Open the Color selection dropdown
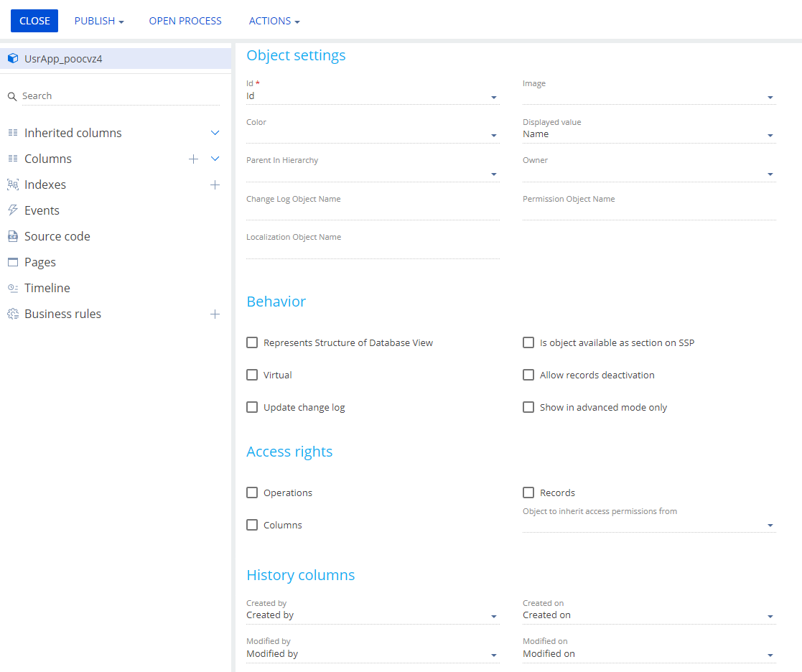 493,136
